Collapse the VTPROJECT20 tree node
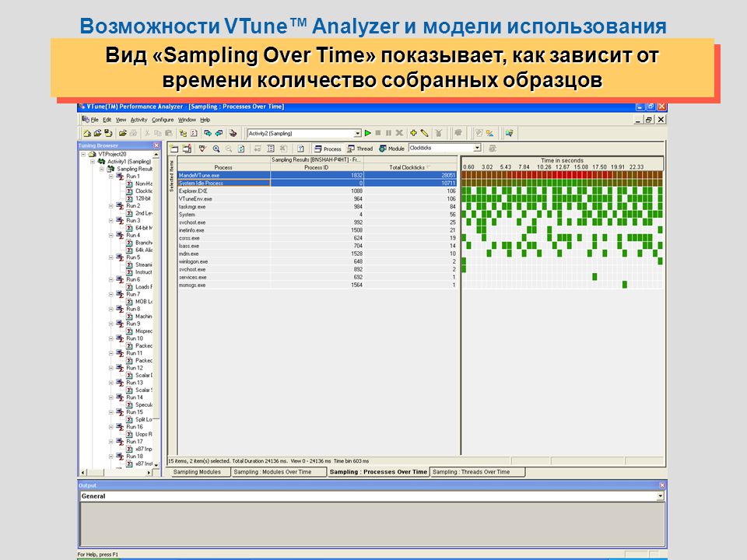This screenshot has height=560, width=747. [83, 154]
